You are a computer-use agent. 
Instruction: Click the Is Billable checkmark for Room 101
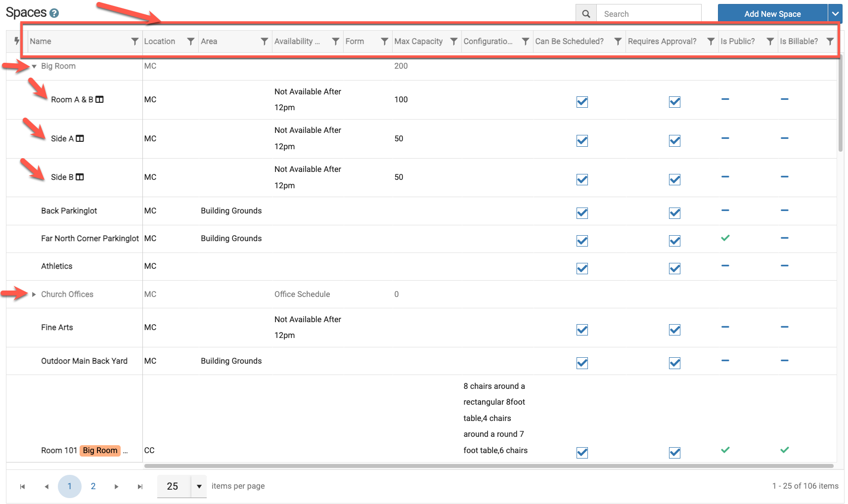(785, 450)
